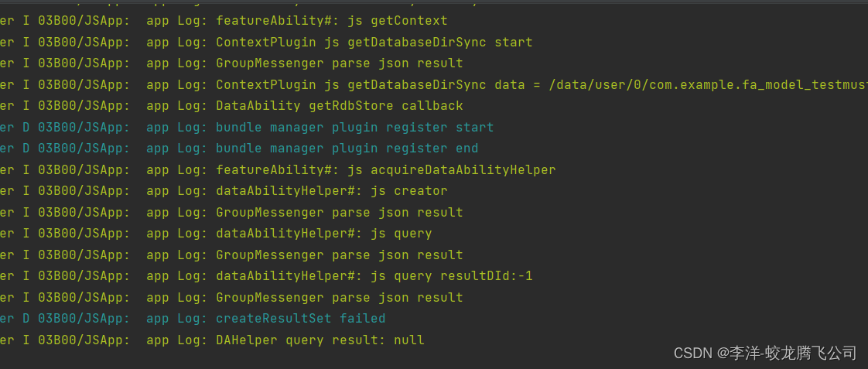The height and width of the screenshot is (369, 868).
Task: Click the '03B00/JSApp' tag on the createResultSet line
Action: click(84, 318)
